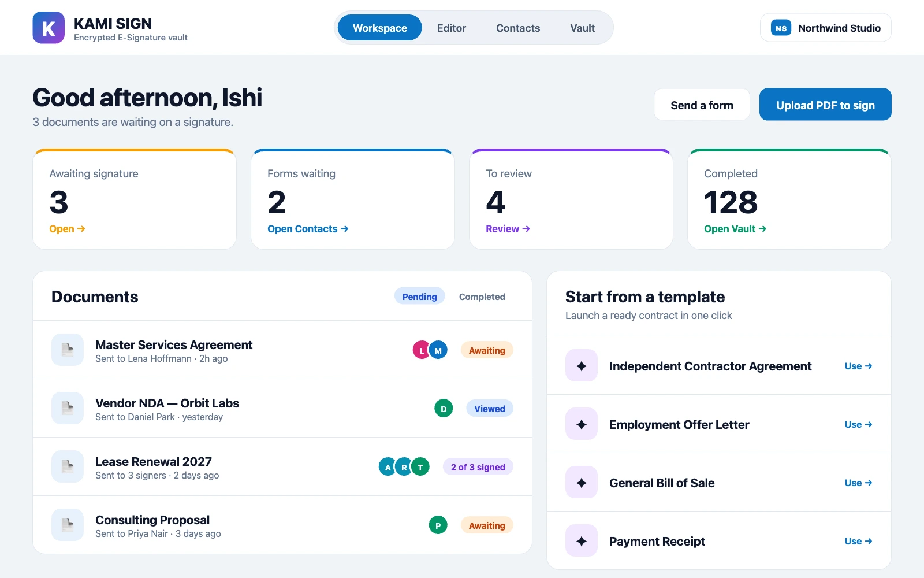The width and height of the screenshot is (924, 578).
Task: Click the Review link under To review
Action: point(508,228)
